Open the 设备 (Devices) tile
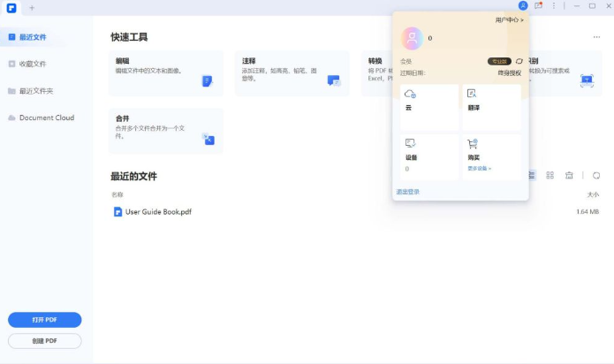 tap(429, 155)
